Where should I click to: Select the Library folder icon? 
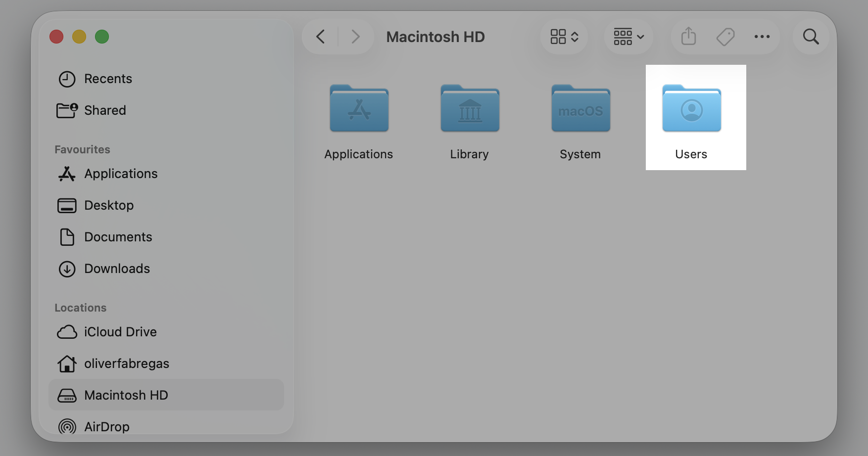tap(470, 108)
